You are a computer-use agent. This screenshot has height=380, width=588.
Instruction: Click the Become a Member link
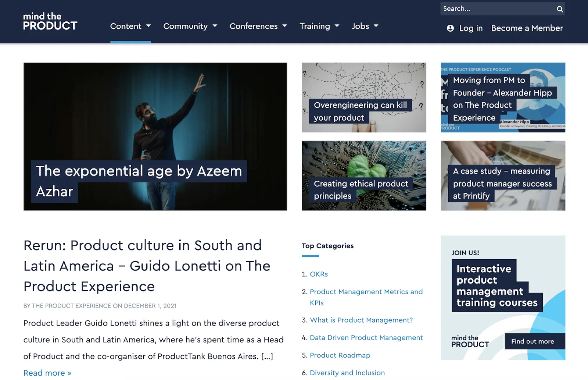pos(527,28)
